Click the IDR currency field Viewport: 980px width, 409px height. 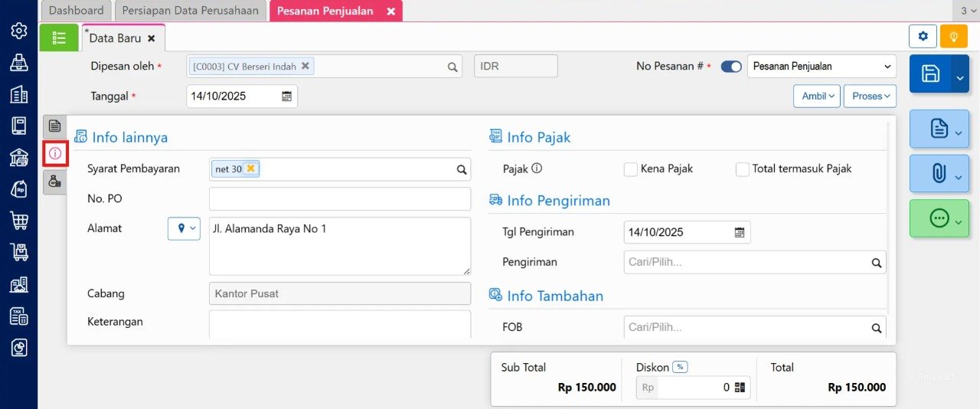(x=516, y=67)
